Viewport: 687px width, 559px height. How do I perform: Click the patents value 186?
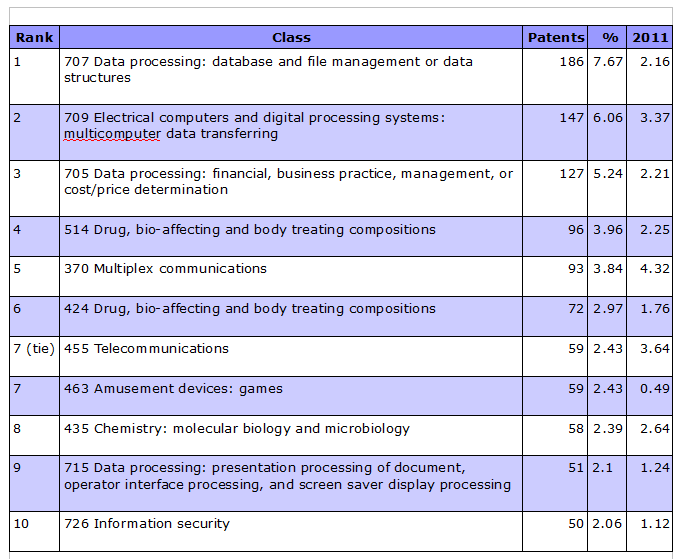click(x=571, y=61)
